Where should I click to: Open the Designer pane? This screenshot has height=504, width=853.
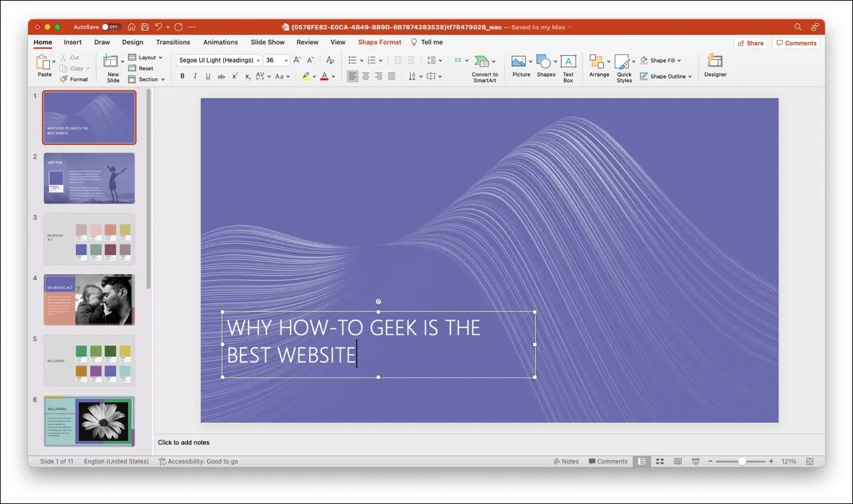click(715, 66)
